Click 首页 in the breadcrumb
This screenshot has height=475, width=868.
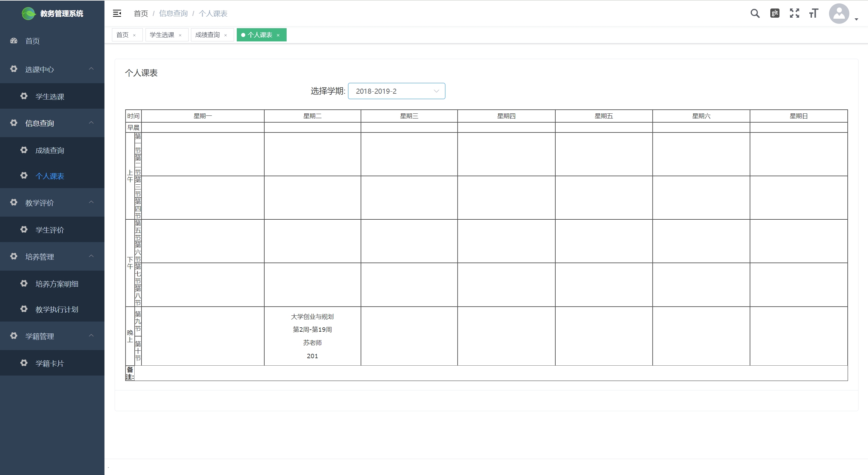pyautogui.click(x=141, y=14)
